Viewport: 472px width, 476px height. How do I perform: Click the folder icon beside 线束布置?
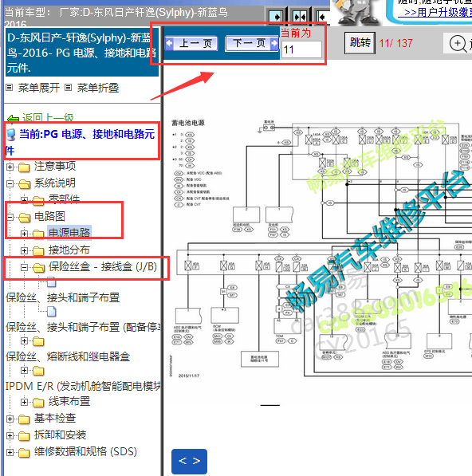(x=38, y=402)
